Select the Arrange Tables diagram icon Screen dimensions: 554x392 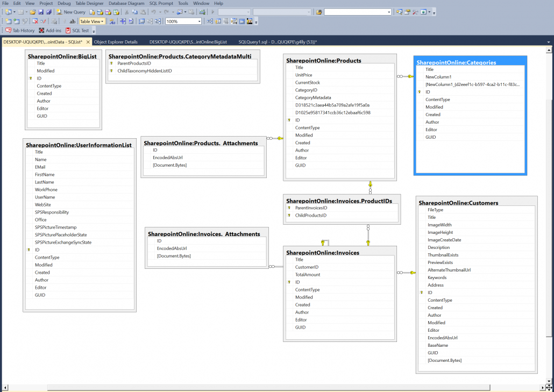point(157,20)
